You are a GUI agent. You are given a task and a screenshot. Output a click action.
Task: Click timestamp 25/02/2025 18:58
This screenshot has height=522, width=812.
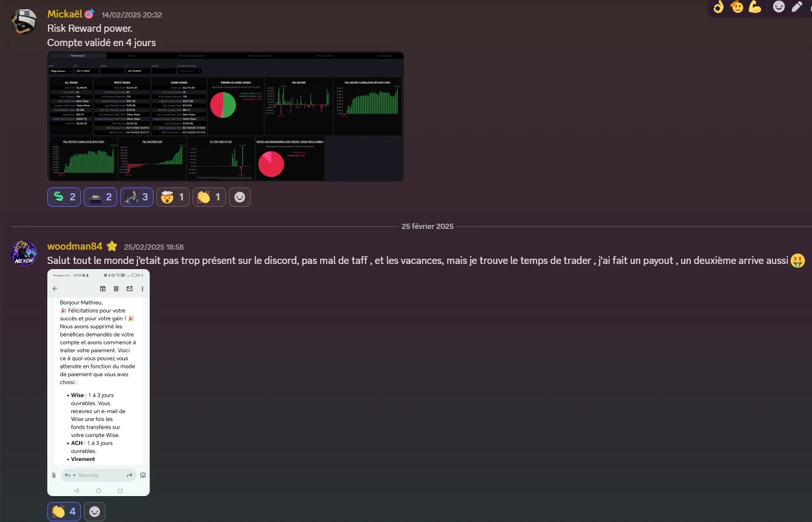click(154, 247)
